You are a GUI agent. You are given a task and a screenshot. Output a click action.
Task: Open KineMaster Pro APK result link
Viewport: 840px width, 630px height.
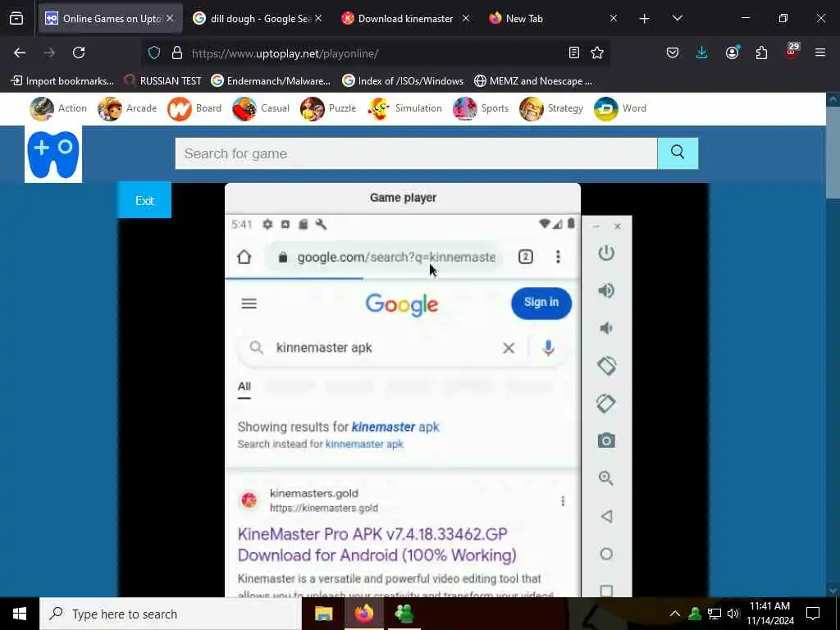(x=377, y=545)
